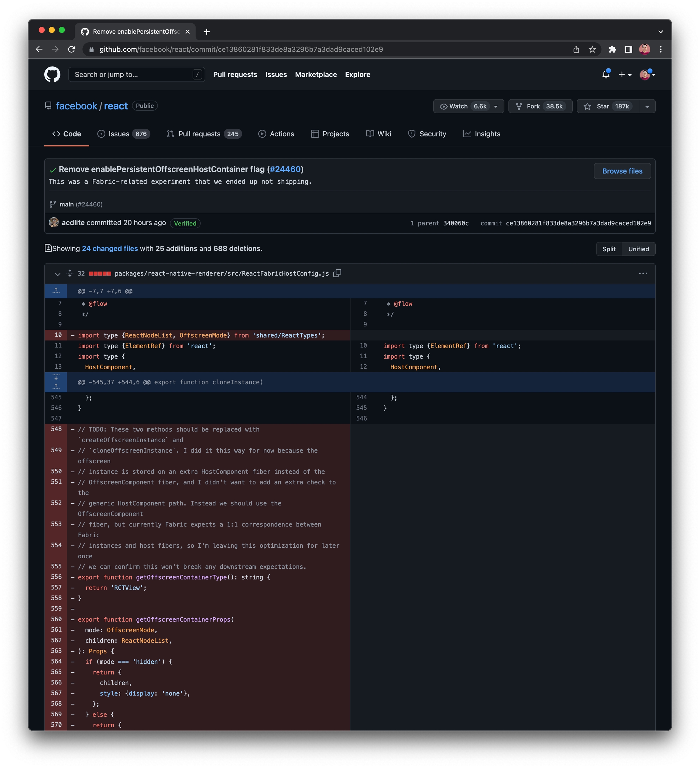
Task: Focus the Search or jump to field
Action: 136,74
